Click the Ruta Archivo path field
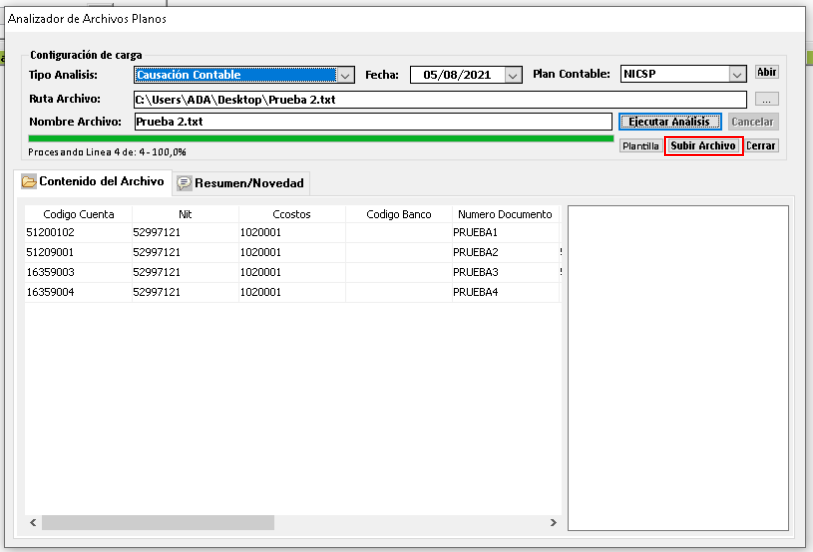This screenshot has height=552, width=813. (440, 99)
